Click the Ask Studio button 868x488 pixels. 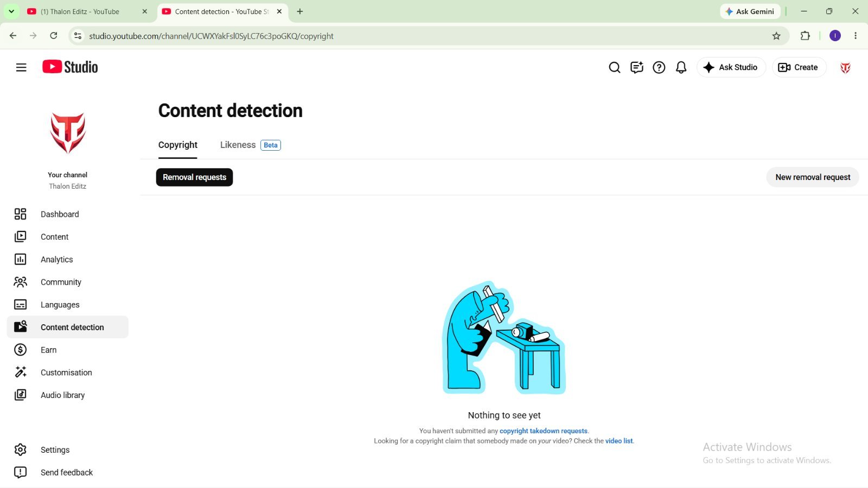pos(731,67)
